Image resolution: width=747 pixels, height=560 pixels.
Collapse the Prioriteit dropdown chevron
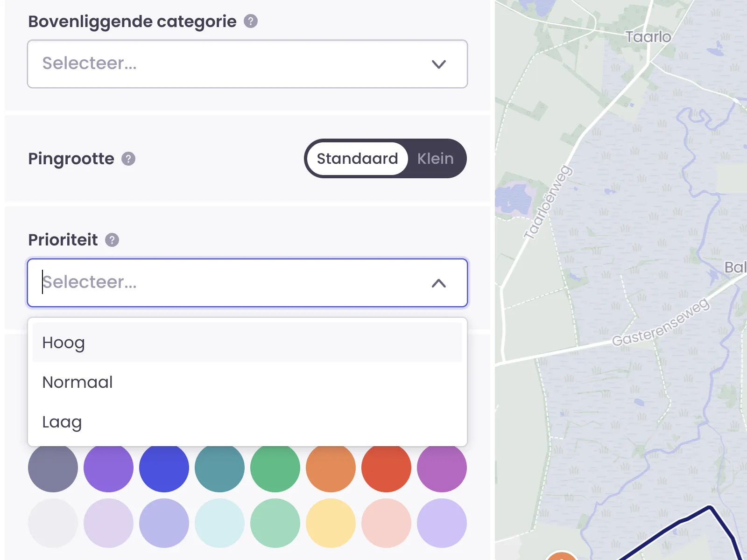click(438, 283)
